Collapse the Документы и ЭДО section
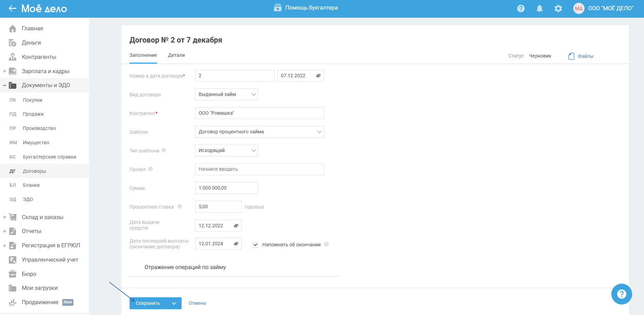 pyautogui.click(x=4, y=85)
